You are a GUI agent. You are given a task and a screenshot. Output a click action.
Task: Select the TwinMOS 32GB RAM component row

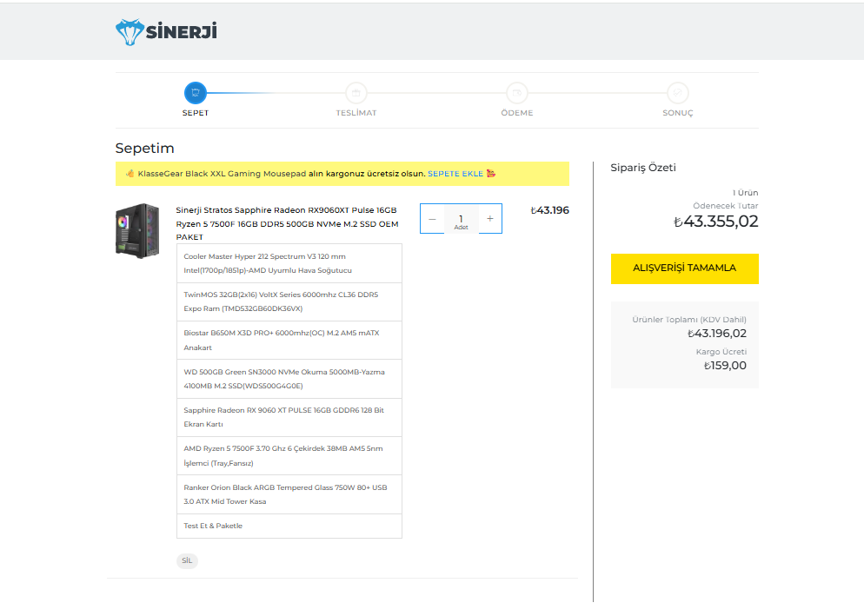(x=289, y=301)
